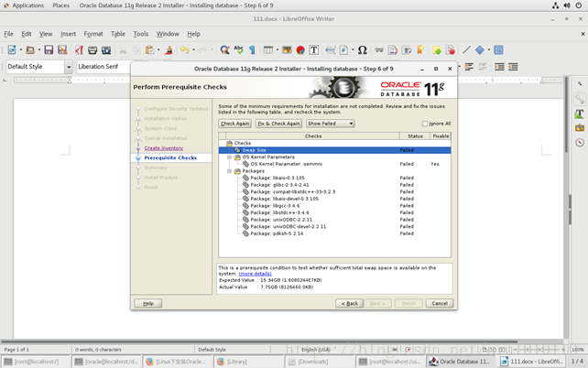Open the dropdown arrow next to Insert Table
588x368 pixels.
278,49
